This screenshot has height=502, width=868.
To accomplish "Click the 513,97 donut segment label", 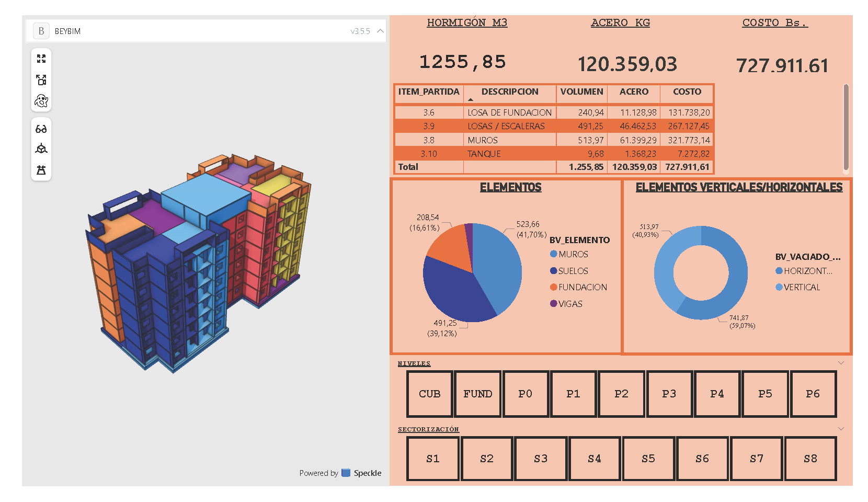I will 646,231.
